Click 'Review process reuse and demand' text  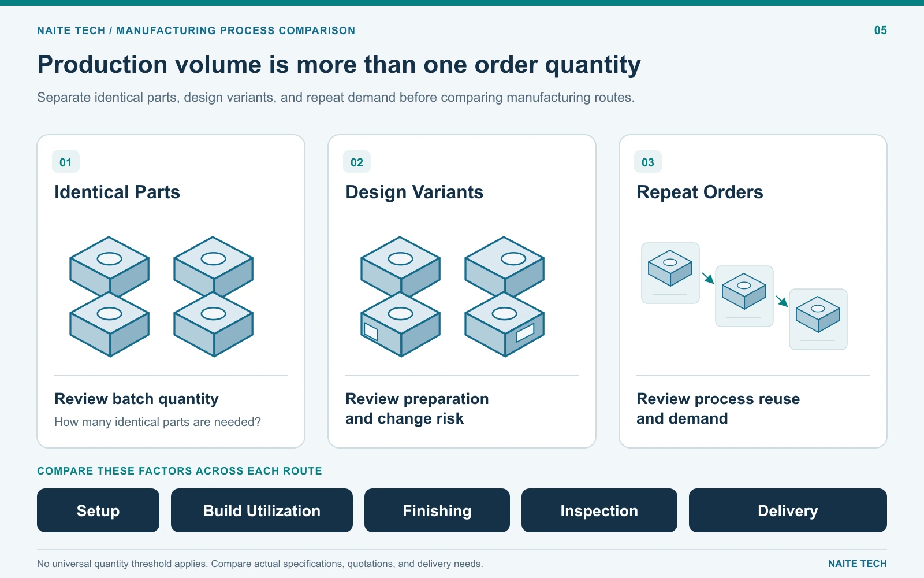pos(718,409)
